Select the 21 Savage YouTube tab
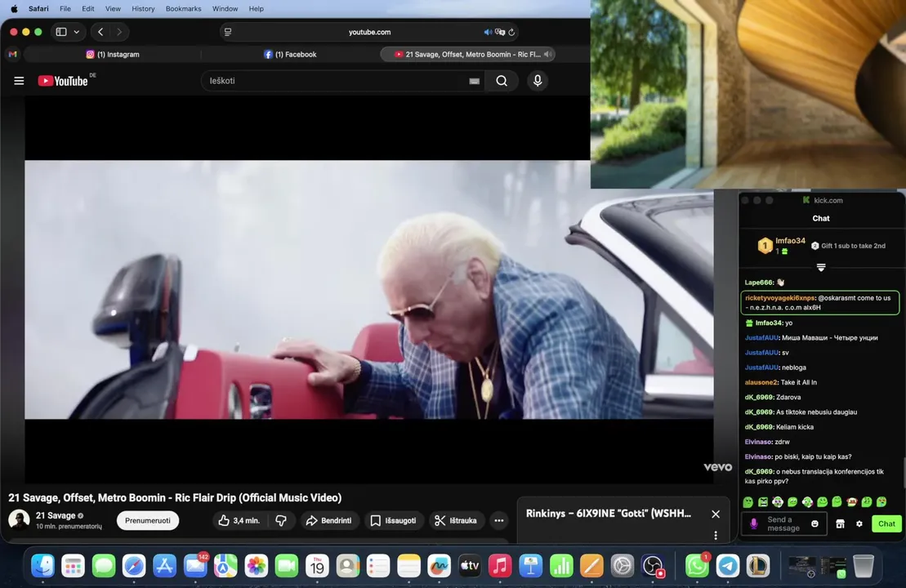This screenshot has height=588, width=906. click(x=466, y=54)
